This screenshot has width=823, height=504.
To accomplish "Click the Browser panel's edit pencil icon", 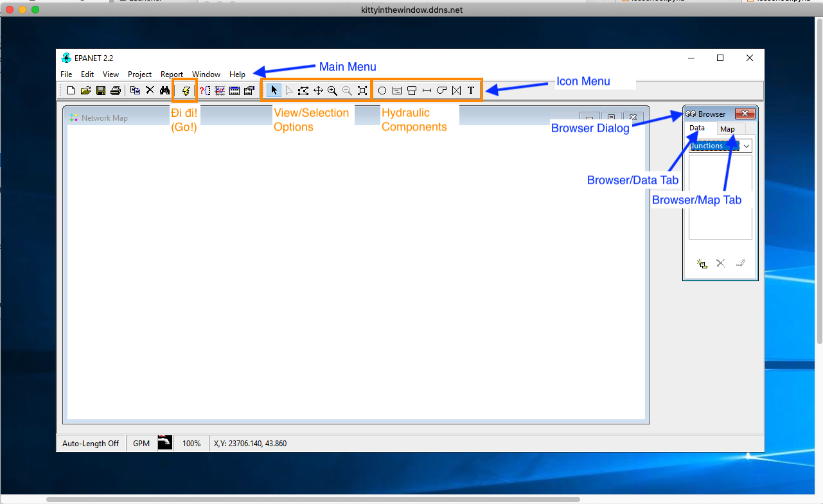I will pyautogui.click(x=740, y=263).
